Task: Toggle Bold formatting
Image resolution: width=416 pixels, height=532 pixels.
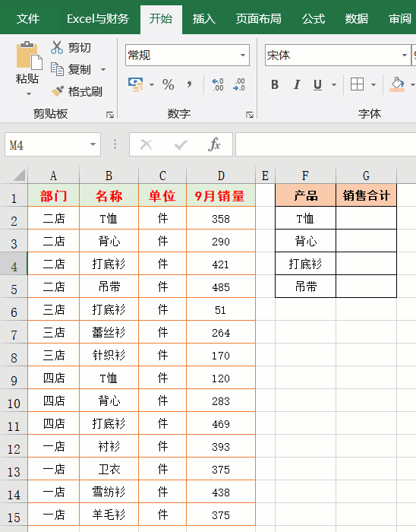Action: [x=275, y=84]
